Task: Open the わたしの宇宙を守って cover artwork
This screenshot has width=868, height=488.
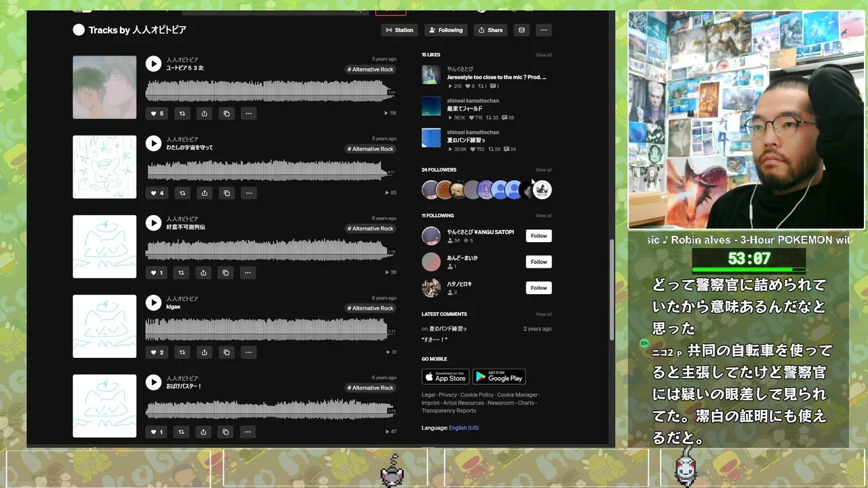Action: [x=104, y=167]
